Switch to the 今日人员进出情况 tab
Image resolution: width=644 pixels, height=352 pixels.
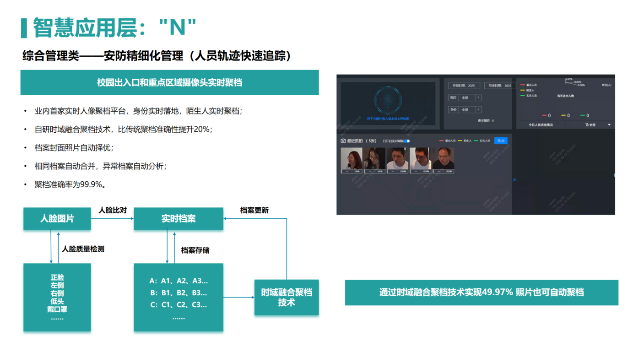tap(541, 125)
